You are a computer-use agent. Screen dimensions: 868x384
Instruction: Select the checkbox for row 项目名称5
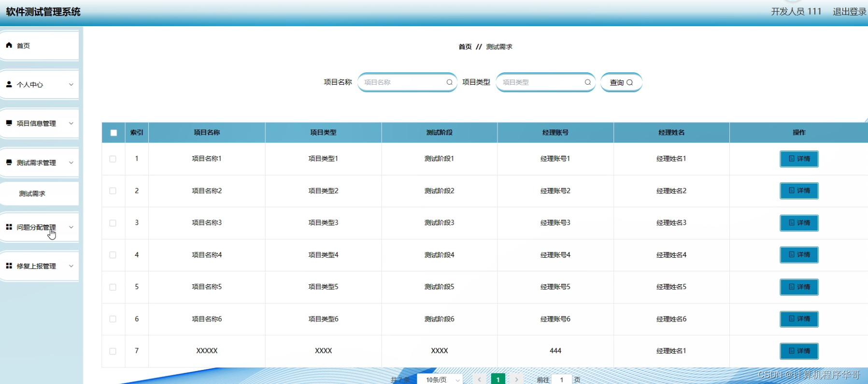tap(113, 287)
